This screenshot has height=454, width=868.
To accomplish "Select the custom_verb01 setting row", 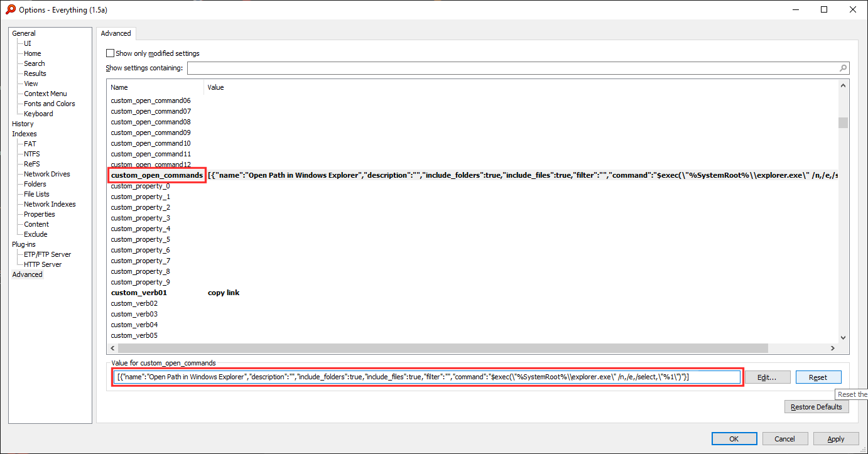I will 139,293.
